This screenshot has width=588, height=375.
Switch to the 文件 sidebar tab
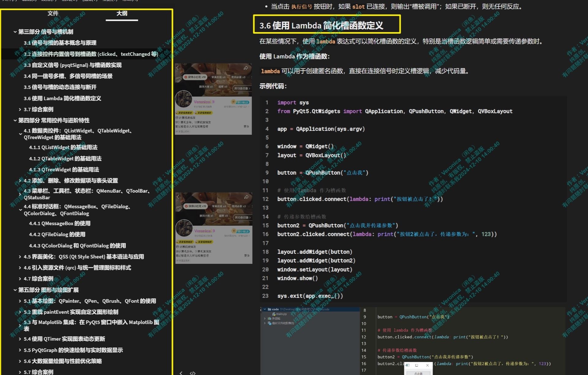[x=53, y=13]
